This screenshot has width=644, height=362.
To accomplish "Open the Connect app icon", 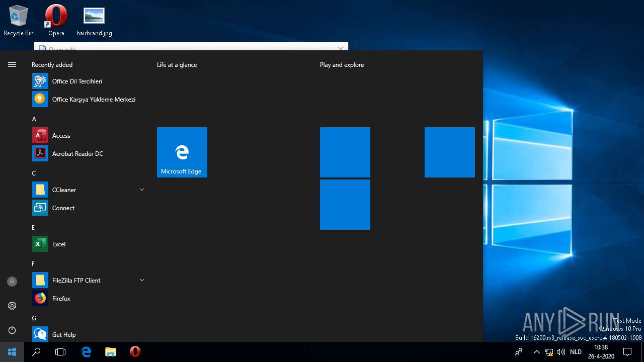I will tap(40, 208).
